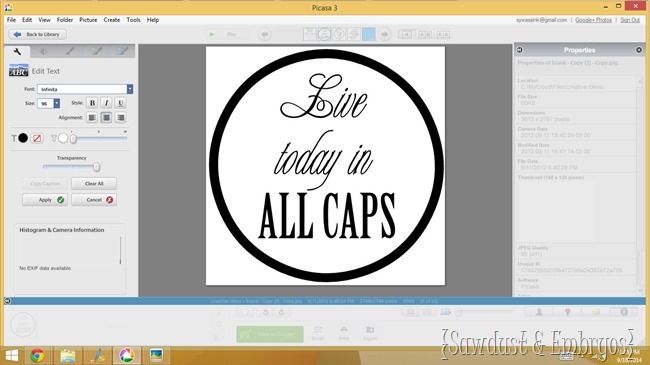Center-align the text

(x=106, y=118)
